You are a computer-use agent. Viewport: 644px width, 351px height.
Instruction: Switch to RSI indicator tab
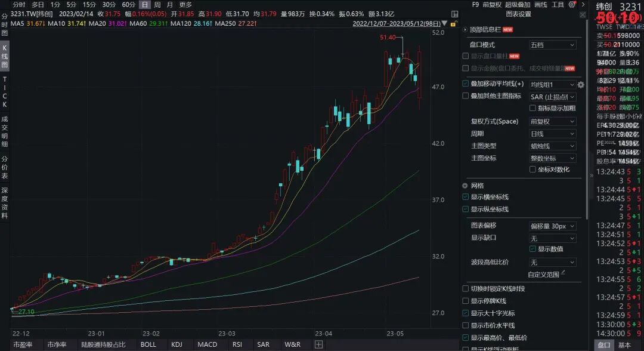pos(237,344)
